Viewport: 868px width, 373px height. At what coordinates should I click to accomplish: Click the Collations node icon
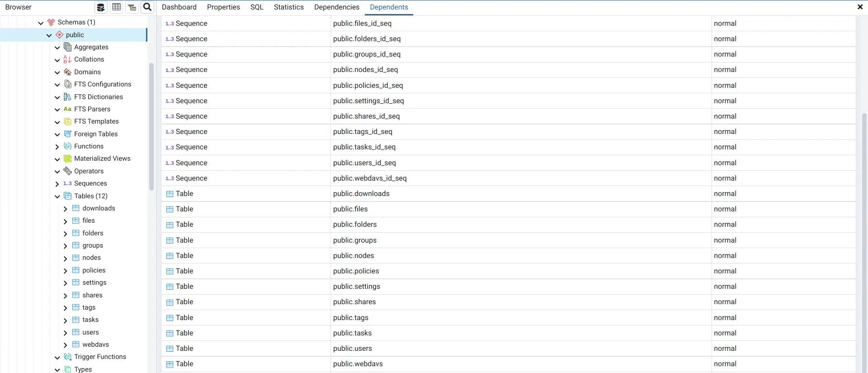68,59
